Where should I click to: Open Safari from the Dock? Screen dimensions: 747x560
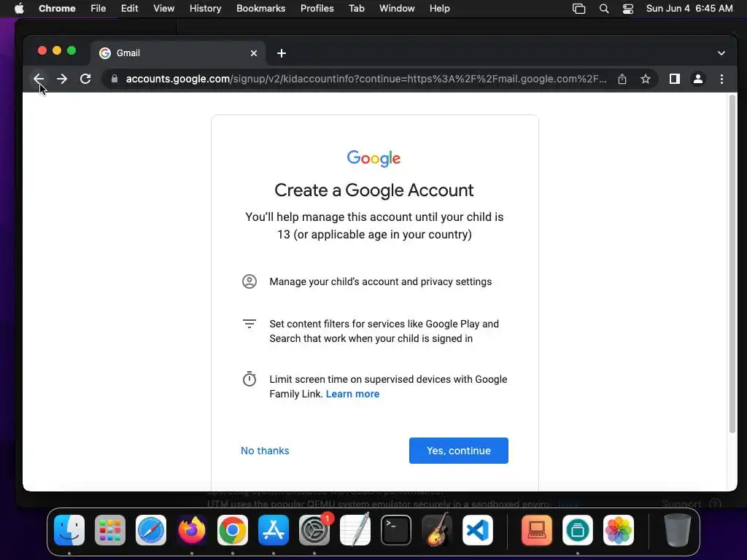pos(151,530)
